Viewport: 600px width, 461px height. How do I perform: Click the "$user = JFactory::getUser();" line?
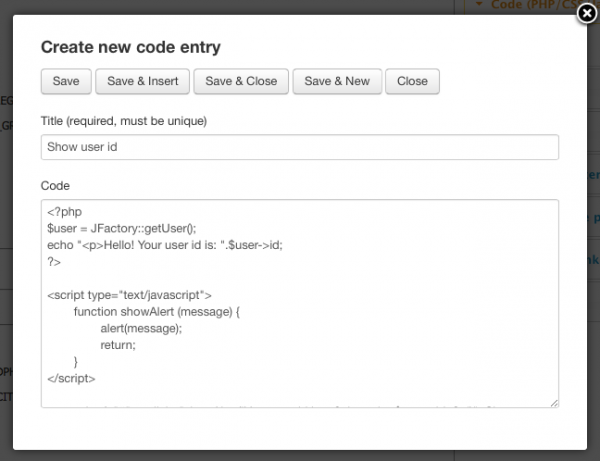[121, 228]
